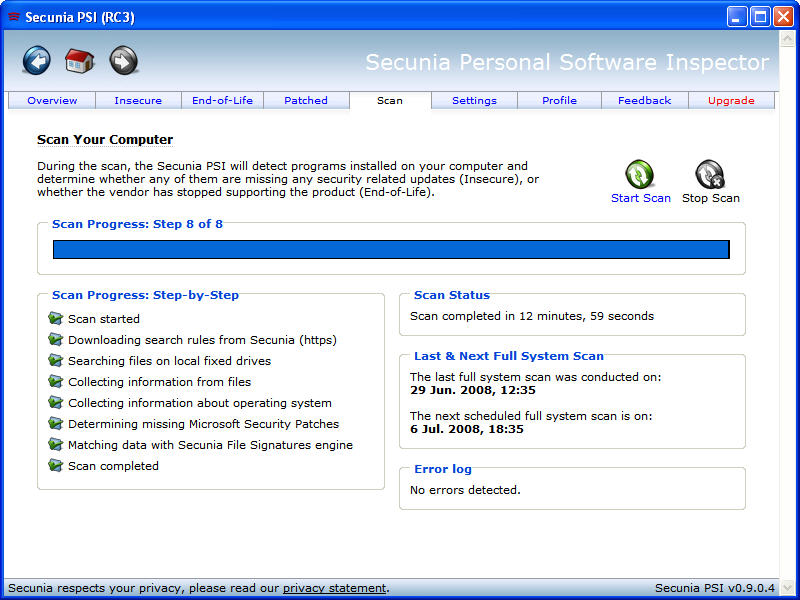The height and width of the screenshot is (600, 800).
Task: Open the Overview tab
Action: 52,100
